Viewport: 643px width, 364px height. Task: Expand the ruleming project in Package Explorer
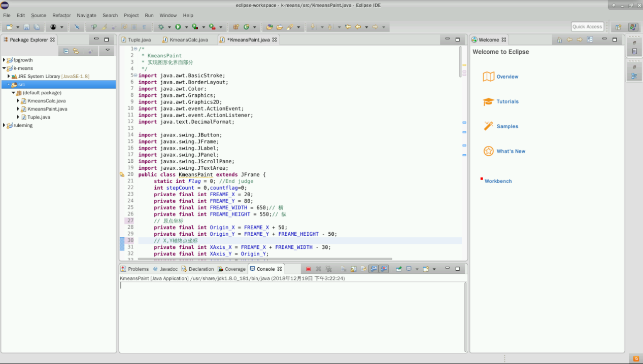click(x=4, y=125)
